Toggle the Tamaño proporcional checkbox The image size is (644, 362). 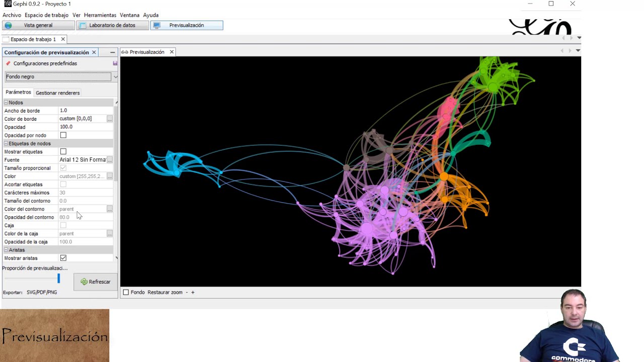[63, 168]
